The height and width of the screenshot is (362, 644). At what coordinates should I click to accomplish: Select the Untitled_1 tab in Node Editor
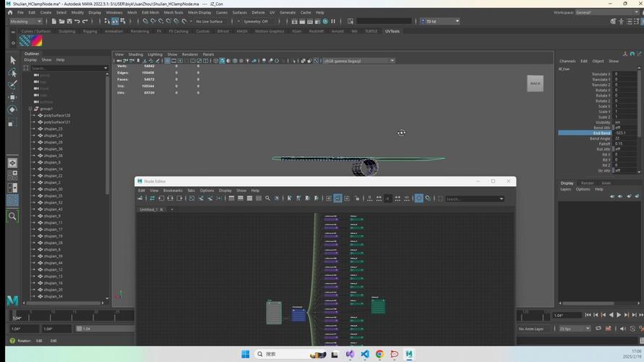[149, 209]
